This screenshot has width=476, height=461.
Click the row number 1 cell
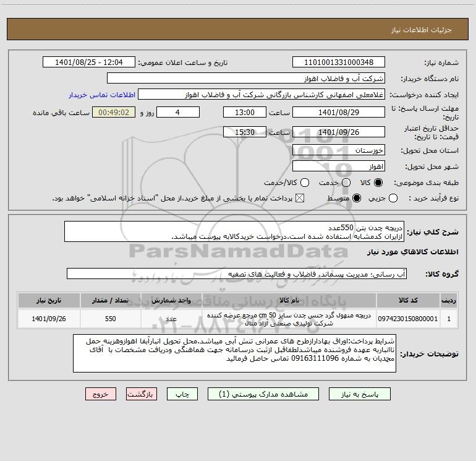(x=449, y=319)
